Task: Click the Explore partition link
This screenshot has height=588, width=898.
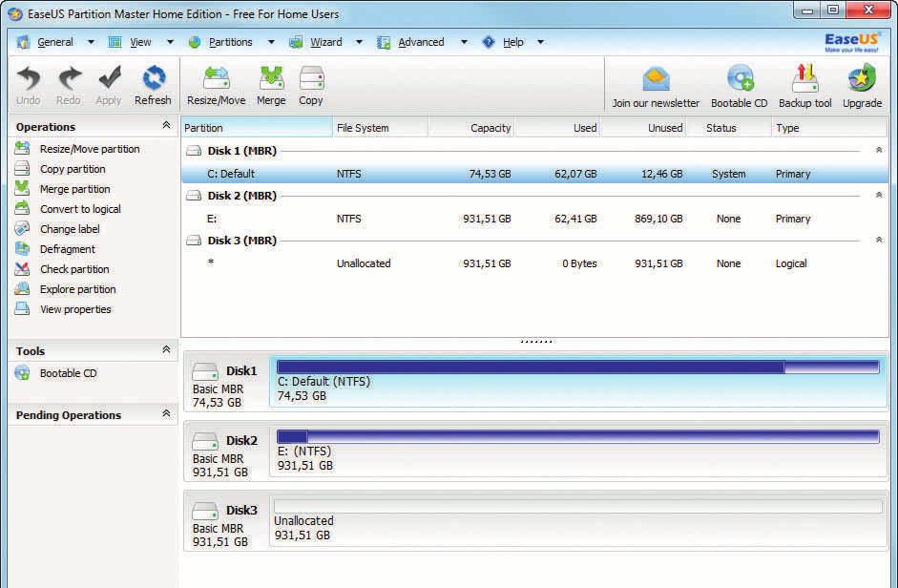Action: point(78,289)
